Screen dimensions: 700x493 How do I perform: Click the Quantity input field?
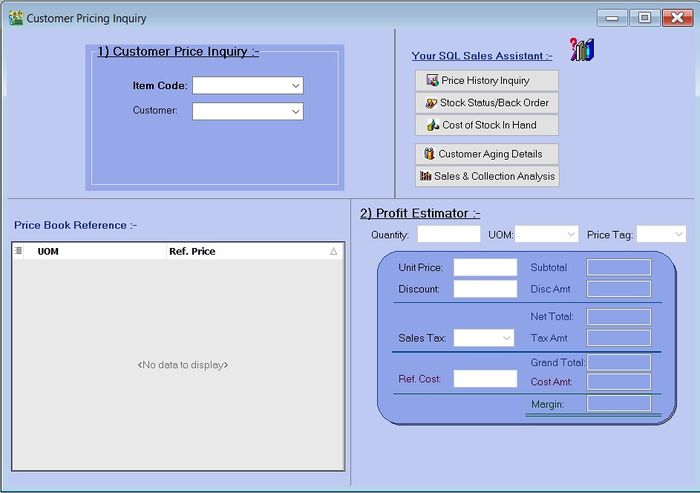pyautogui.click(x=448, y=234)
